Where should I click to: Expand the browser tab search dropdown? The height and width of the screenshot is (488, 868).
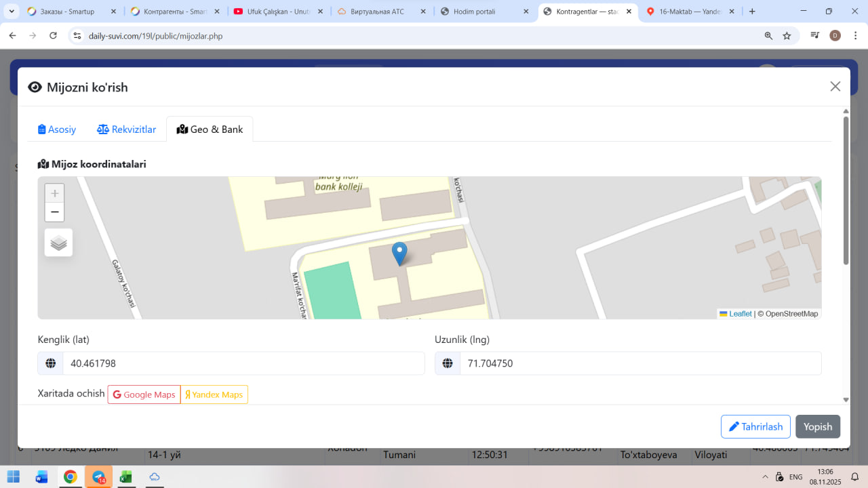click(x=12, y=12)
